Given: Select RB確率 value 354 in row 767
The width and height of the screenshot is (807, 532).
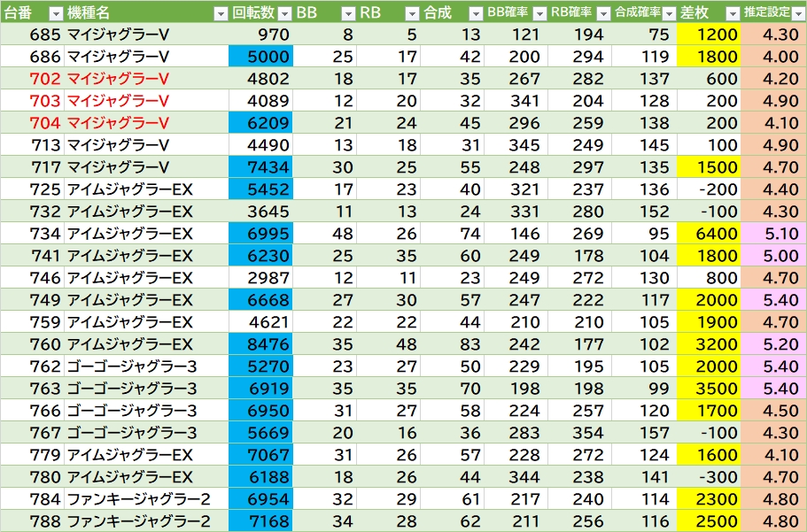Looking at the screenshot, I should click(x=580, y=433).
